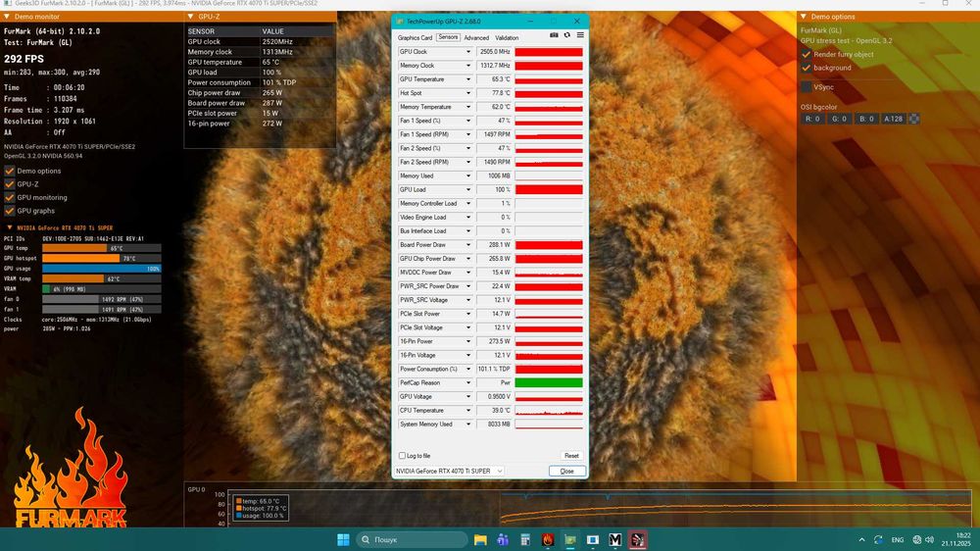Image resolution: width=980 pixels, height=551 pixels.
Task: Open the GPU Clock sensor dropdown
Action: click(x=468, y=52)
